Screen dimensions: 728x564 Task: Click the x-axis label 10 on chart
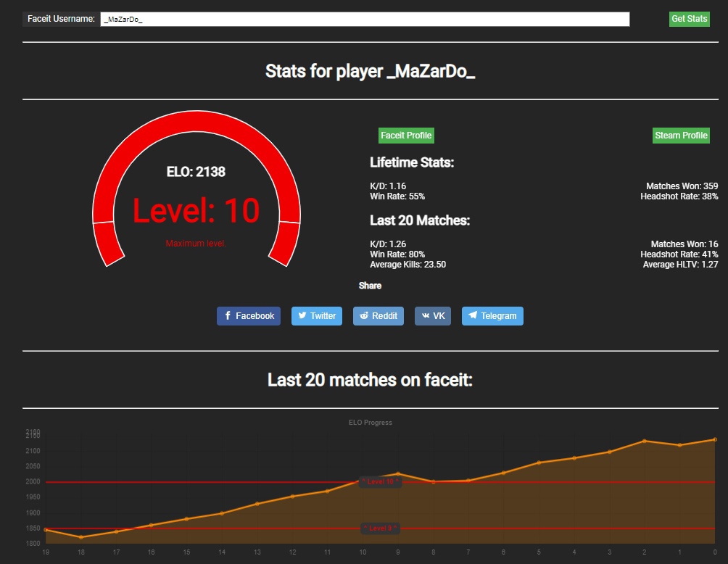[363, 552]
